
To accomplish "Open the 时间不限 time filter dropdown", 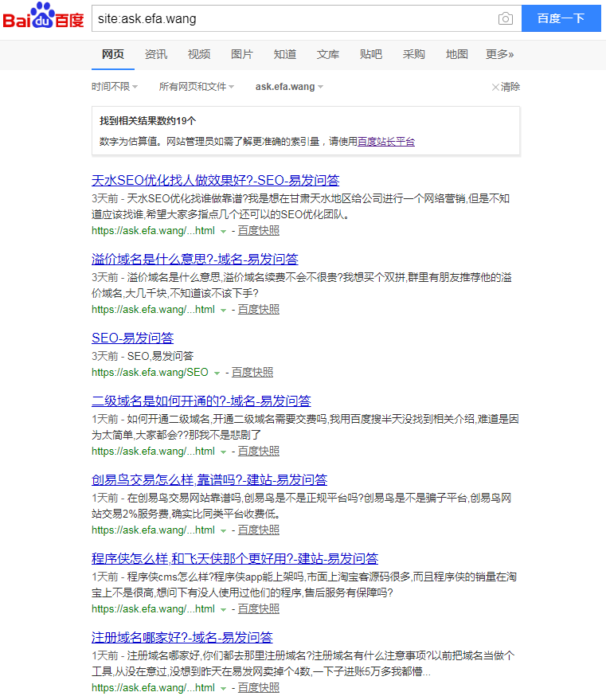I will (115, 87).
